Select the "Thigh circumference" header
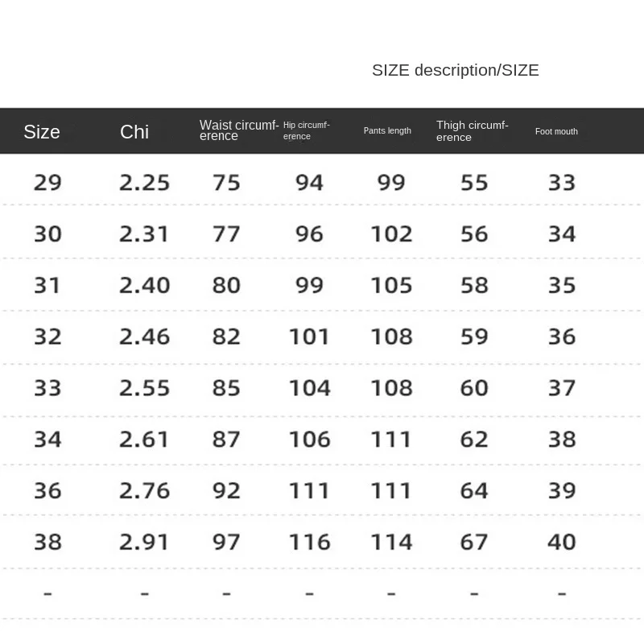644x644 pixels. coord(472,131)
